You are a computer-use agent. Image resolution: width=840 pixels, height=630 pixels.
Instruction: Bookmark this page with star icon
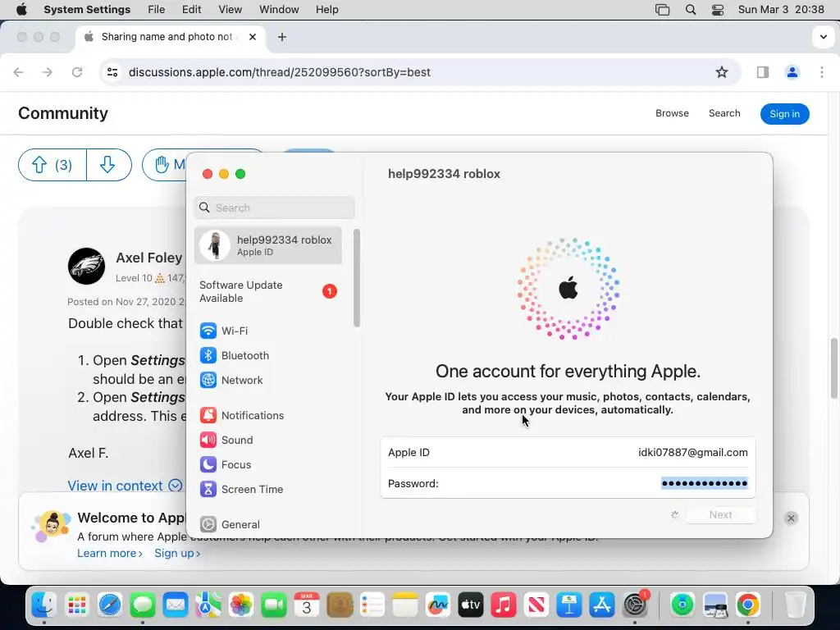click(x=722, y=72)
